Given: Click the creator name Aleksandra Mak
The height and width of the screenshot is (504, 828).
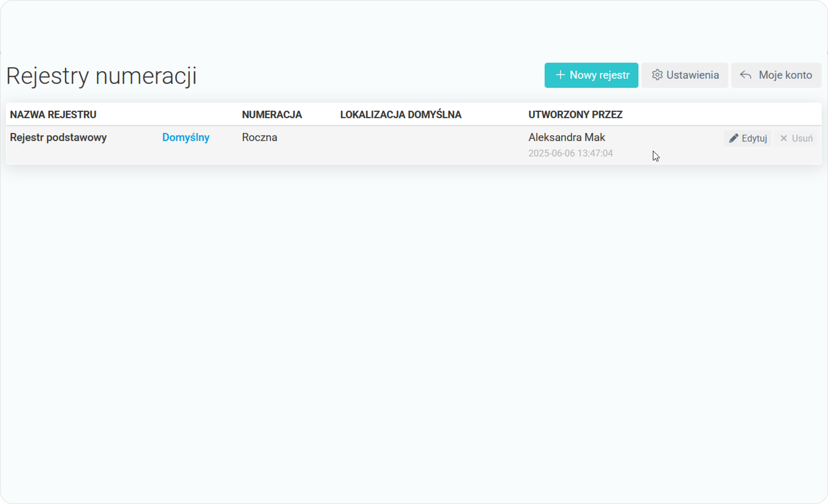Looking at the screenshot, I should coord(567,137).
